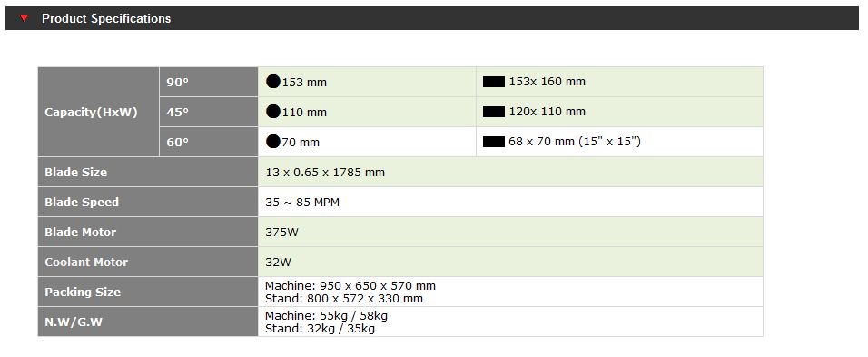The image size is (868, 357).
Task: Click the Product Specifications header title
Action: coord(106,18)
